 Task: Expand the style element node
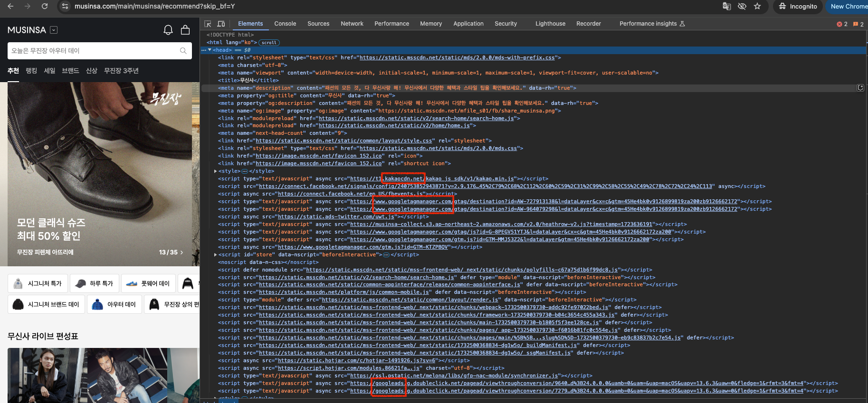coord(215,171)
